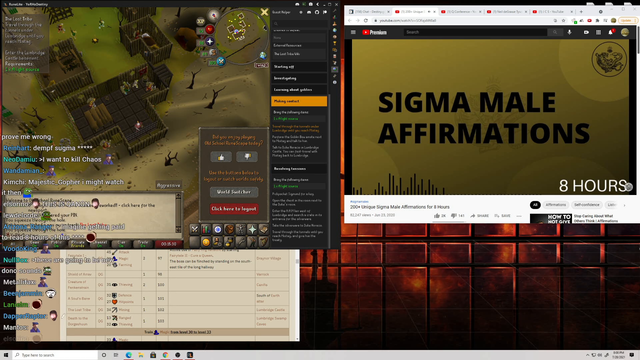This screenshot has width=640, height=360.
Task: Open 'The Lost Tribe Wiki' external resource
Action: (x=299, y=53)
